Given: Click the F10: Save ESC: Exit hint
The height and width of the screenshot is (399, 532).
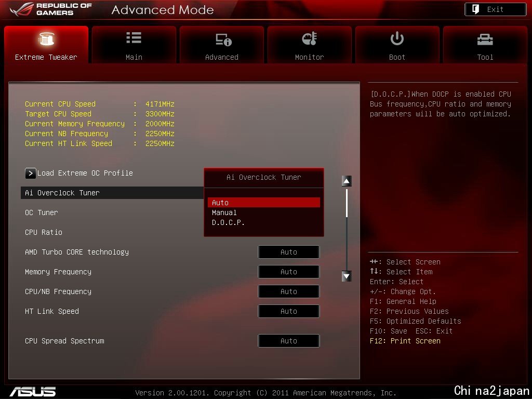Looking at the screenshot, I should (411, 331).
